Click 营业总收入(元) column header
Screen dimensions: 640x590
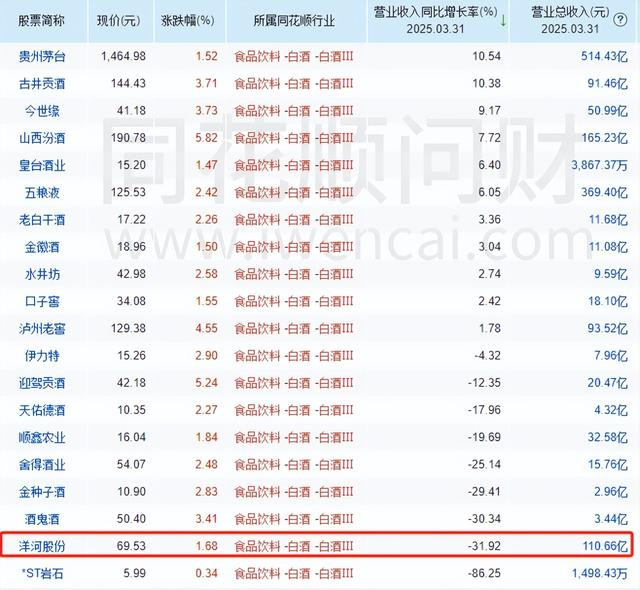click(x=570, y=20)
